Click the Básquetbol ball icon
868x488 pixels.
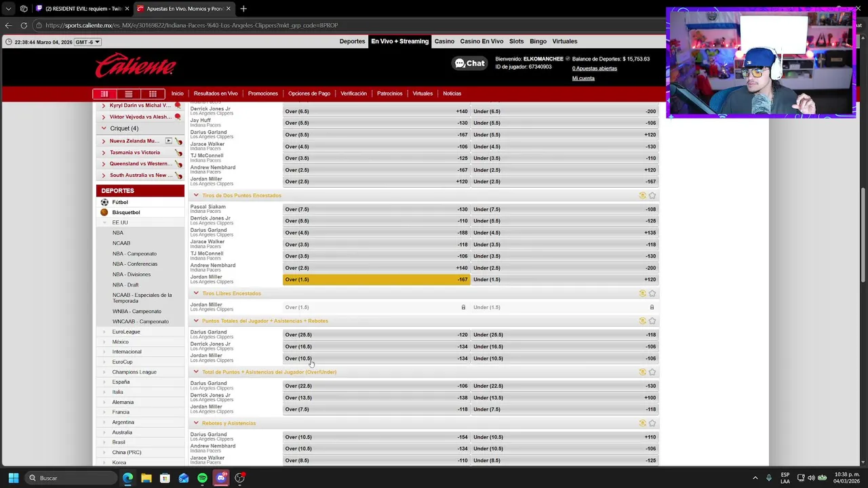tap(104, 212)
